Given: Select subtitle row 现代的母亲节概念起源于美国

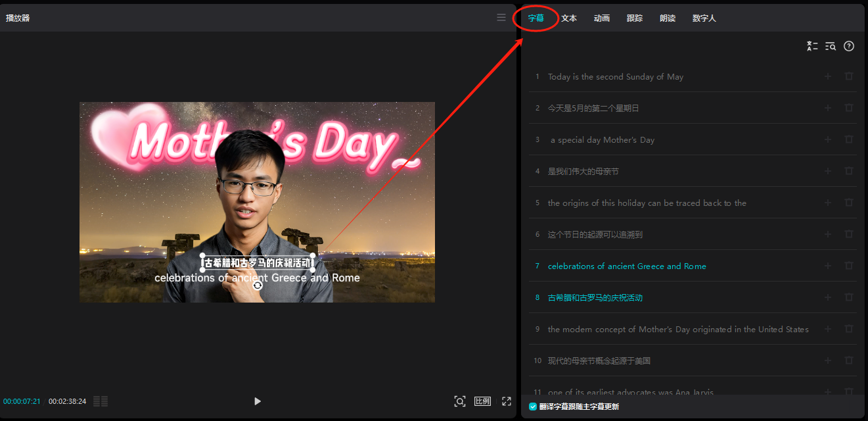Looking at the screenshot, I should tap(693, 360).
